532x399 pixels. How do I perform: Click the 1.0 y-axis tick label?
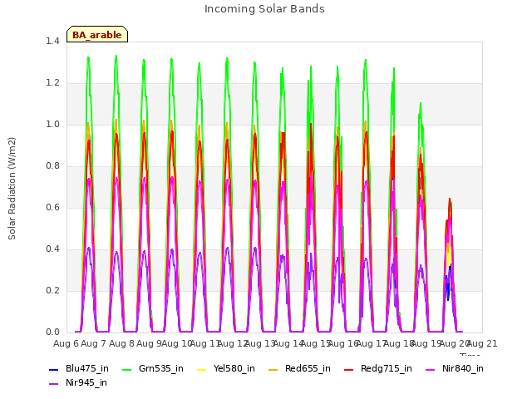pyautogui.click(x=52, y=124)
